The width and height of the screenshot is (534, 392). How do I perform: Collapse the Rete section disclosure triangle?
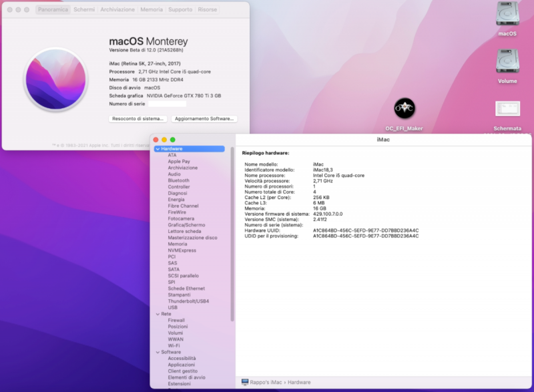click(x=158, y=314)
